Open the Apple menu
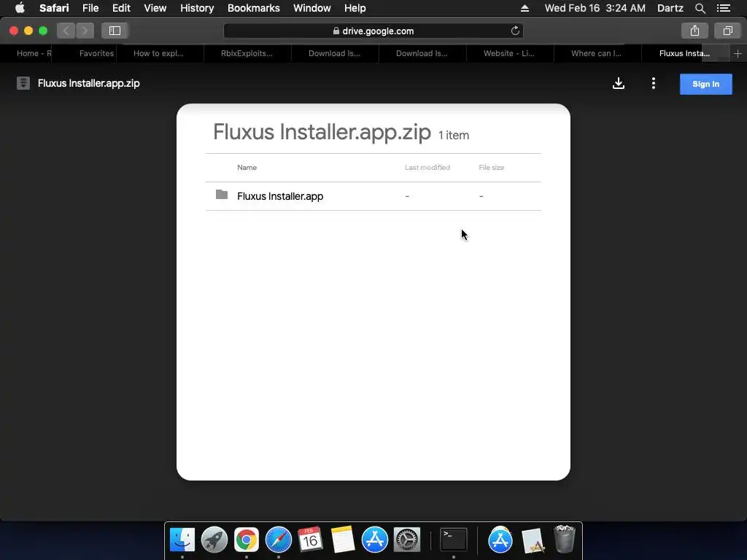Viewport: 747px width, 560px height. pyautogui.click(x=20, y=8)
